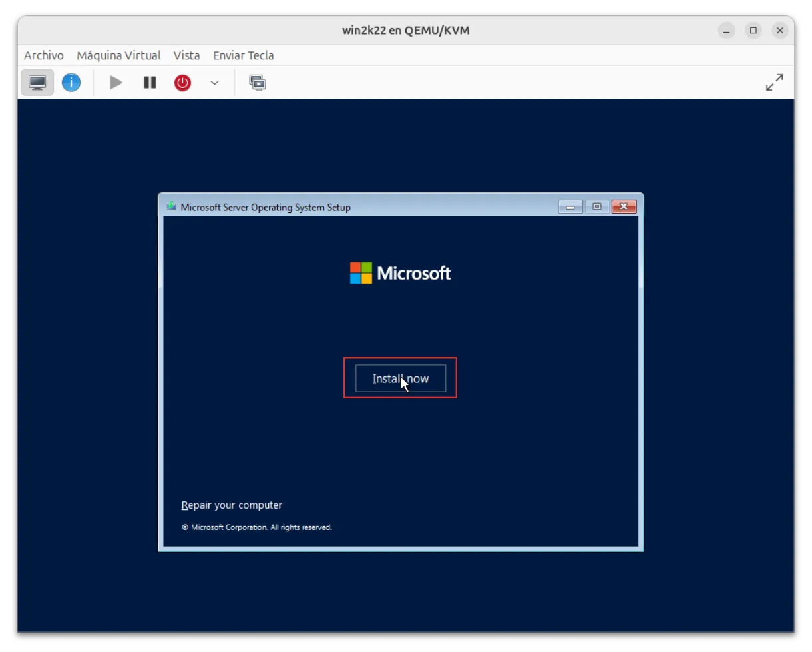Expand the shutdown options dropdown arrow

pos(214,83)
